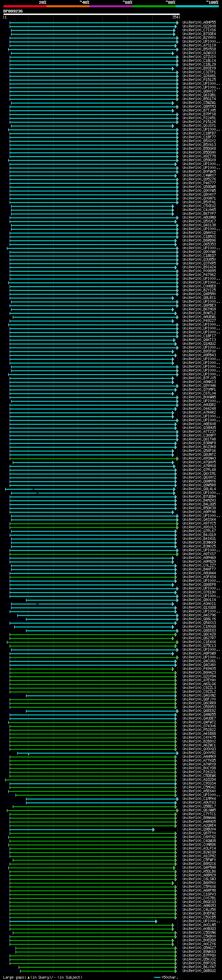Select hit label UniRef100_P22451
The width and height of the screenshot is (222, 980).
tap(199, 118)
